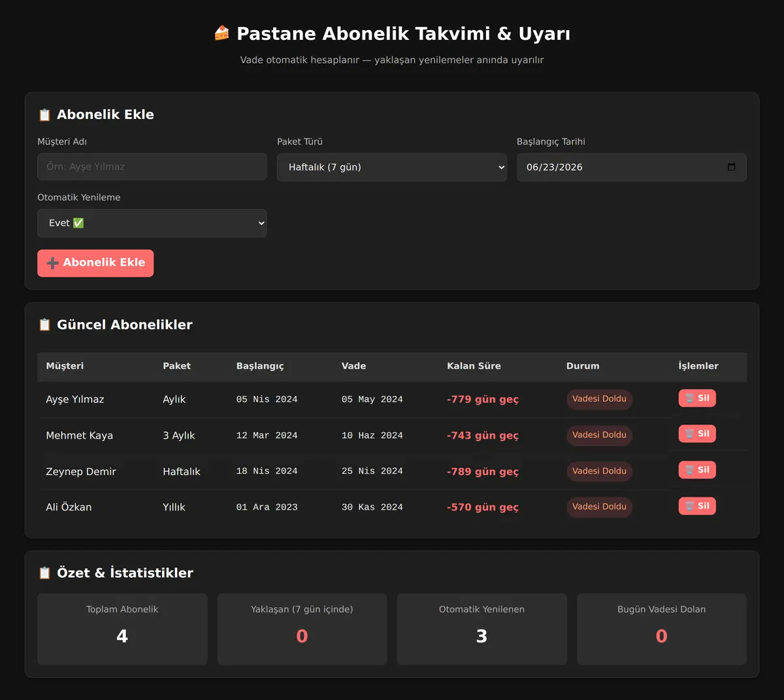The image size is (784, 700).
Task: Remove Mehmet Kaya's row using its Sil button
Action: 697,434
